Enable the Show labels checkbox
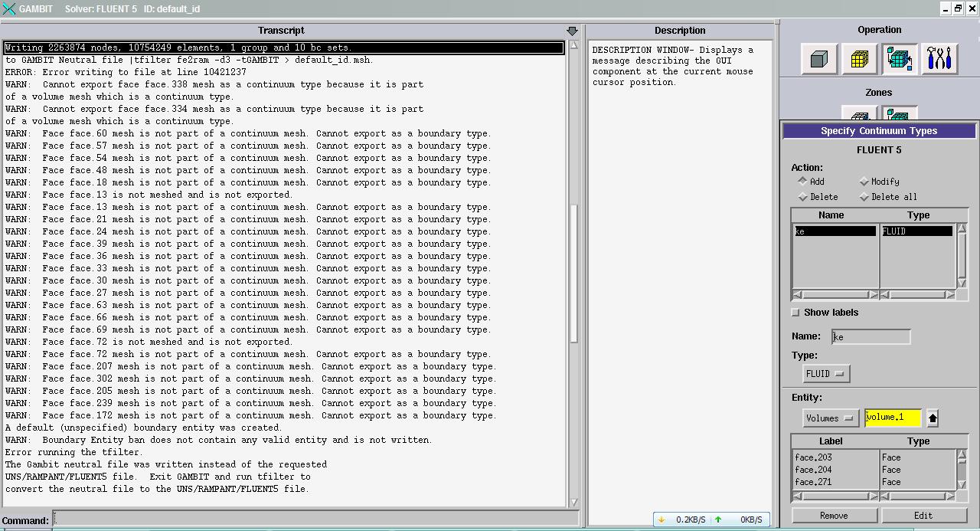 [795, 313]
